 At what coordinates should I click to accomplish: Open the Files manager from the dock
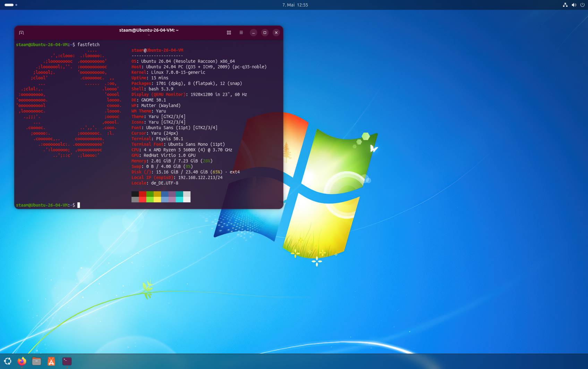[x=36, y=361]
